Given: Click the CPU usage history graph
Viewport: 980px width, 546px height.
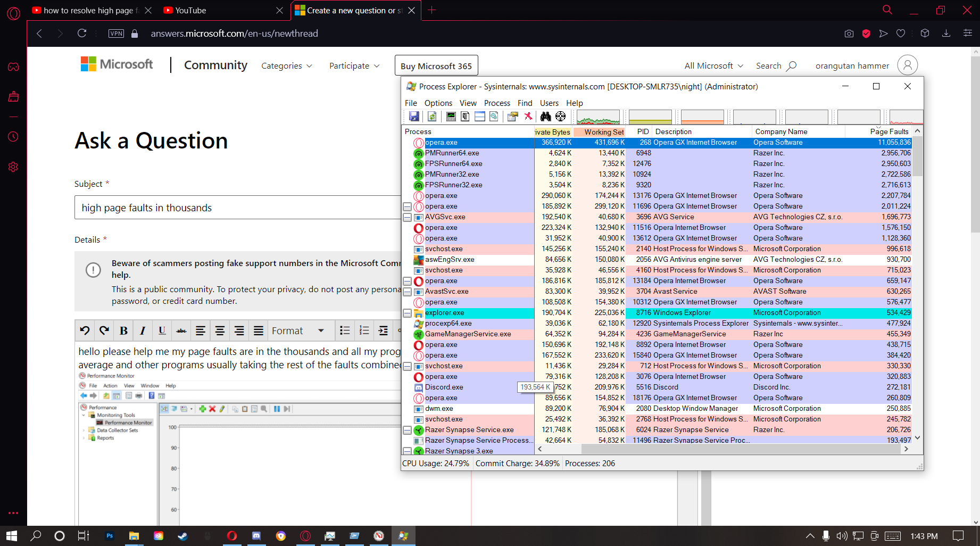Looking at the screenshot, I should (x=598, y=117).
